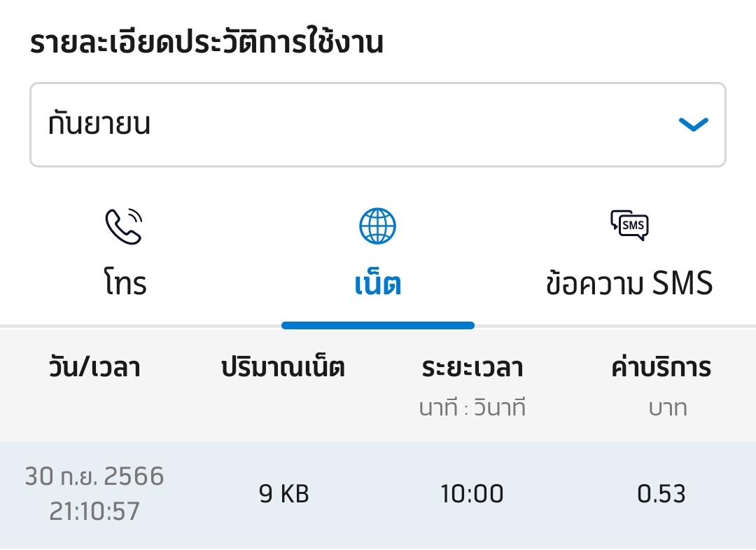
Task: Select the 30 ก.ย. 2566 date entry
Action: [94, 476]
